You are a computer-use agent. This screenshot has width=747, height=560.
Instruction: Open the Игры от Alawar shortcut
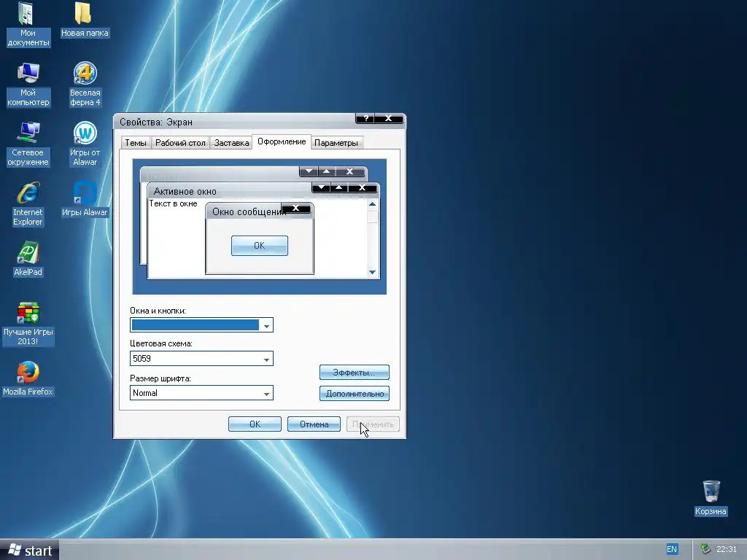point(85,144)
